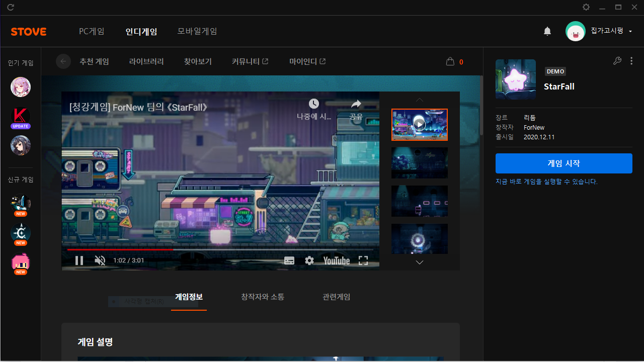Seek on the red video progress bar
The width and height of the screenshot is (644, 362).
coord(220,249)
